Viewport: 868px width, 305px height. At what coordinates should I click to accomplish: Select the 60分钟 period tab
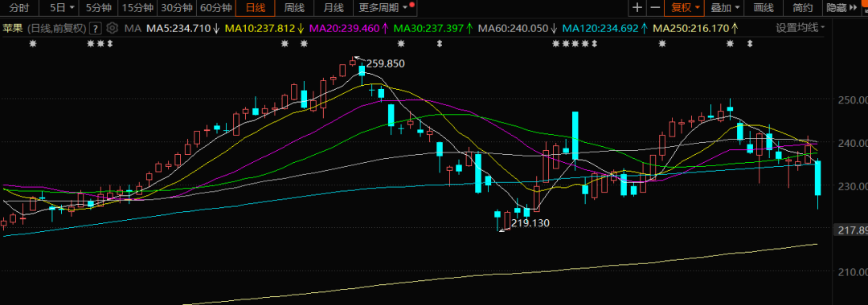coord(215,8)
